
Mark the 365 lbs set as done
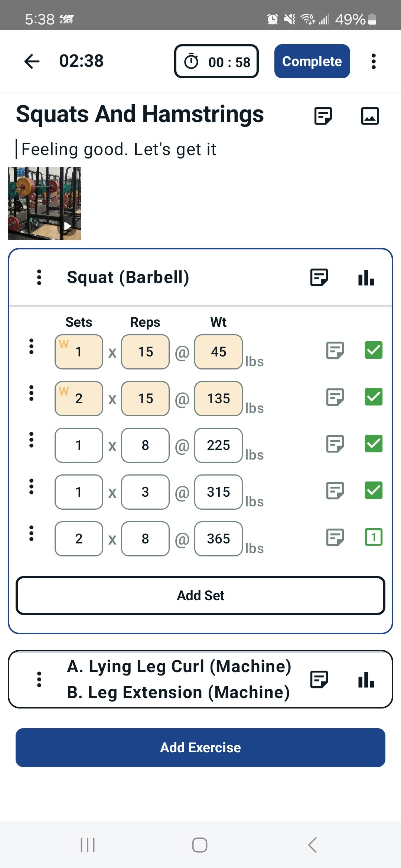click(x=374, y=537)
